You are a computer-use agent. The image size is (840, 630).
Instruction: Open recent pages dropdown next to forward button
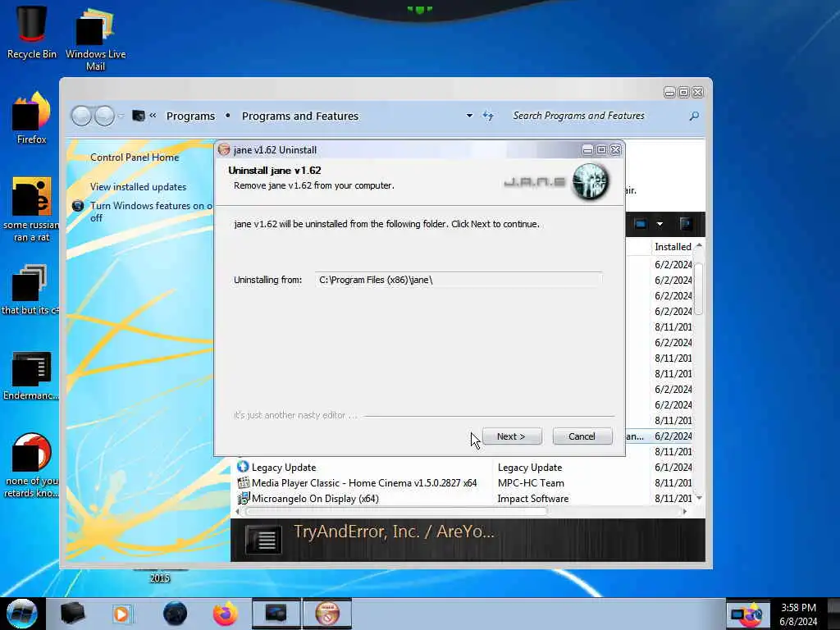click(121, 116)
